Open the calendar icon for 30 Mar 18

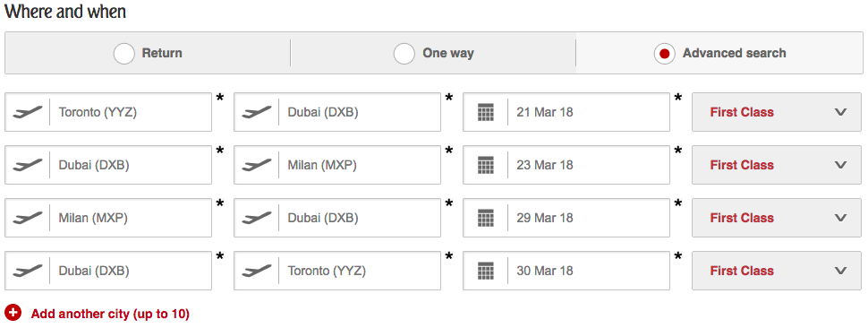click(x=486, y=271)
